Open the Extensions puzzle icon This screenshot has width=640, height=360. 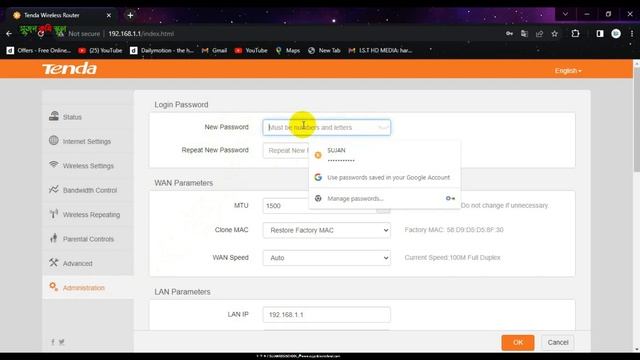576,33
